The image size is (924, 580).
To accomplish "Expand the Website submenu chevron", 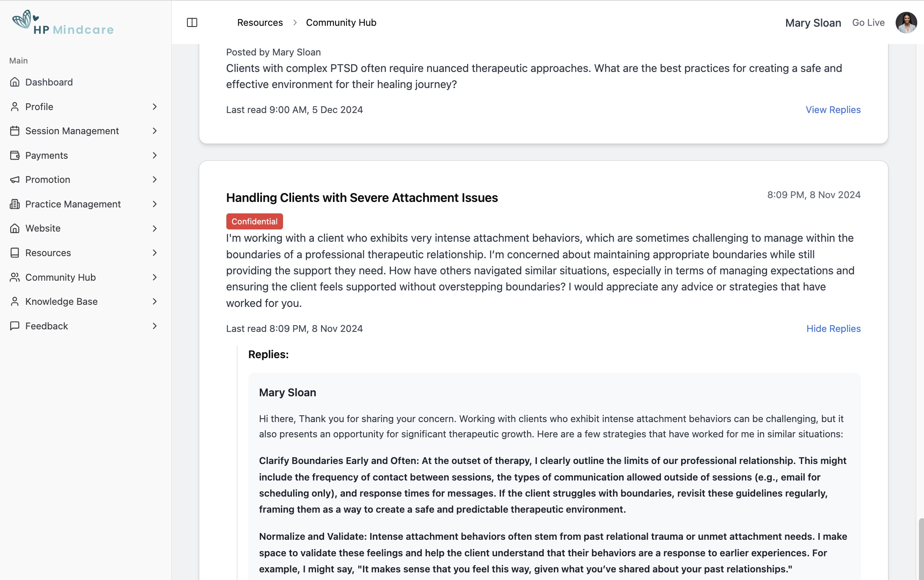I will 154,229.
